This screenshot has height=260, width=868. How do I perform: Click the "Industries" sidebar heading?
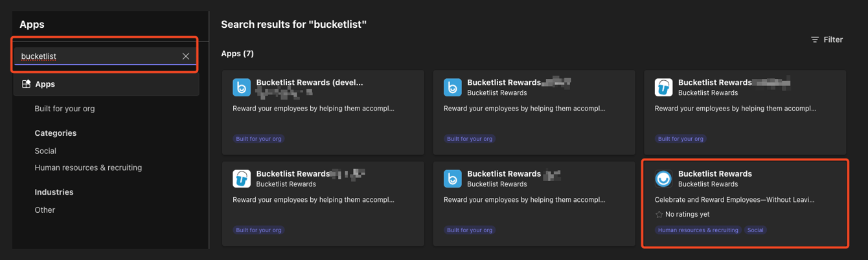pos(54,192)
